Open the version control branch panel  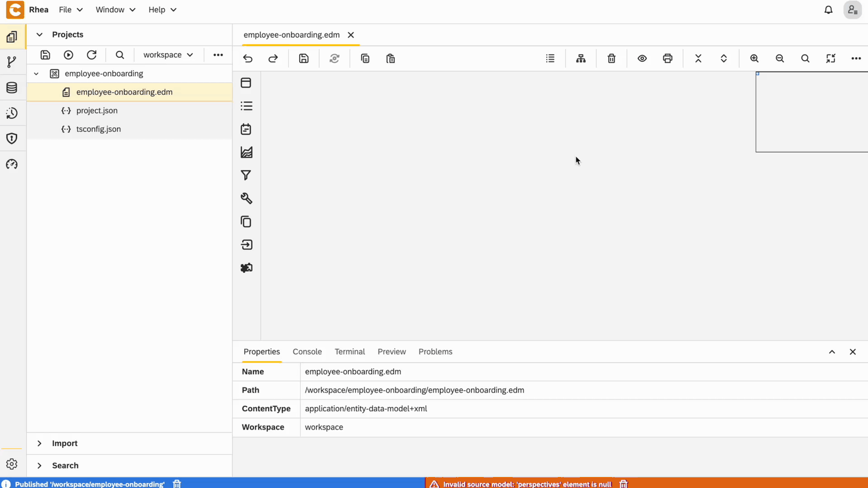[12, 62]
